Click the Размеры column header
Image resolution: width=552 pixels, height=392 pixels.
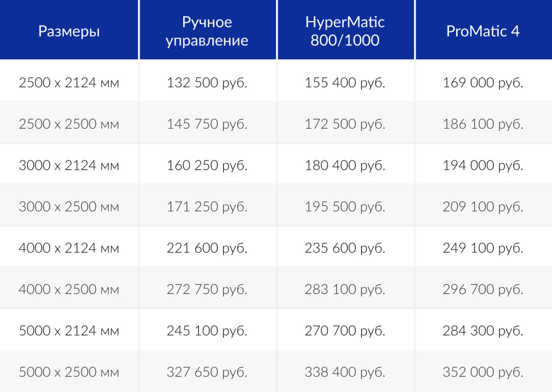tap(69, 31)
